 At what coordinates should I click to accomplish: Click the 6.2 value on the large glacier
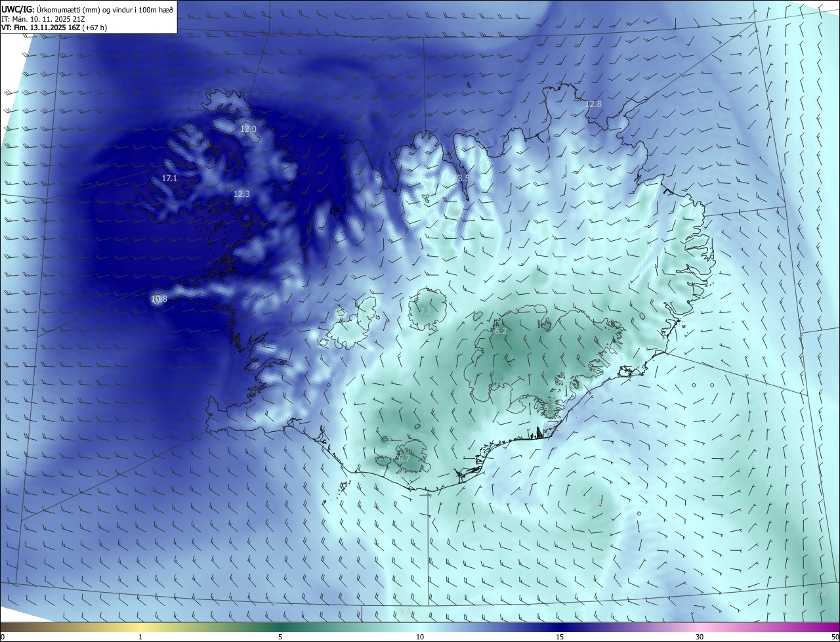[501, 332]
